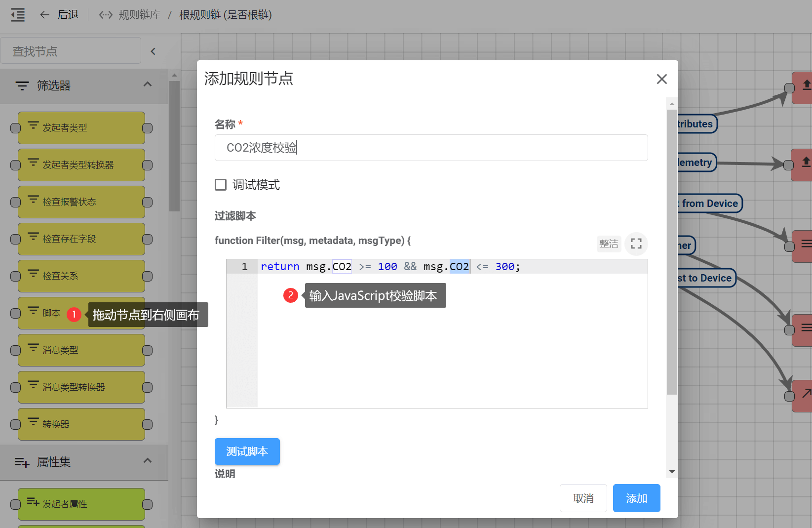
Task: Select the 消息类型转换器 node
Action: pyautogui.click(x=81, y=387)
